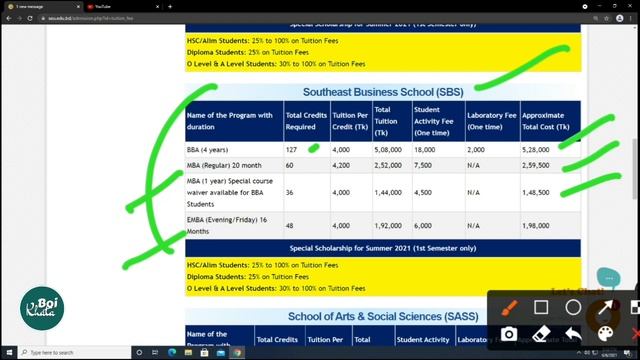This screenshot has width=640, height=360.
Task: Switch to the YouTube tab
Action: (x=122, y=7)
